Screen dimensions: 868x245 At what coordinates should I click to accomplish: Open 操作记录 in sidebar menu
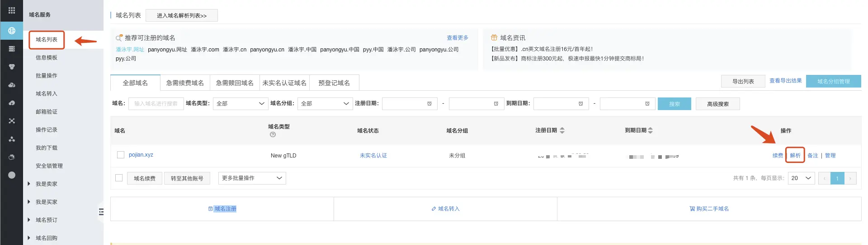click(47, 130)
